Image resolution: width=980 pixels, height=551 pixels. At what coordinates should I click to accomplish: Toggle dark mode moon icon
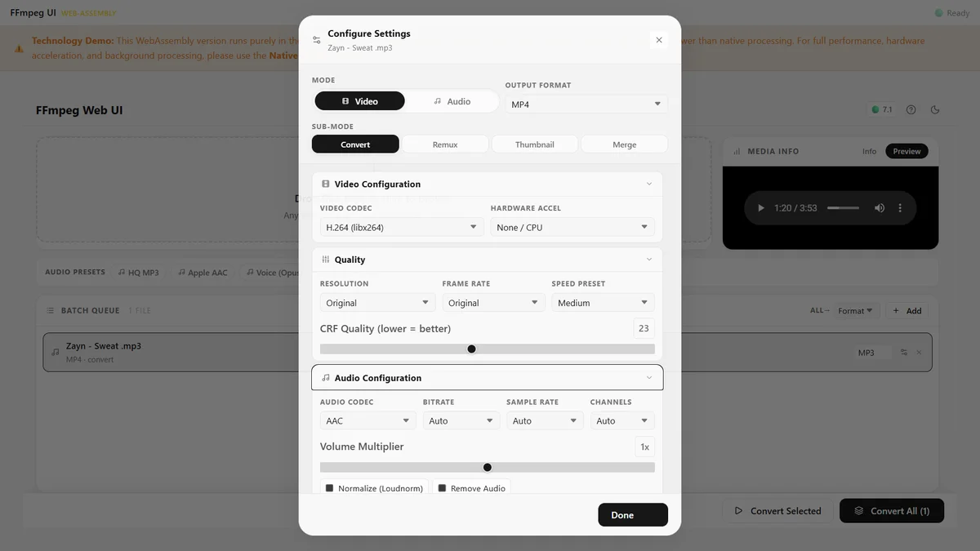(935, 109)
